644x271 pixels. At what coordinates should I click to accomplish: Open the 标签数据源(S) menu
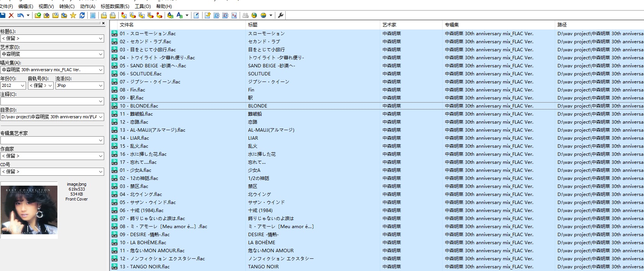tap(115, 6)
